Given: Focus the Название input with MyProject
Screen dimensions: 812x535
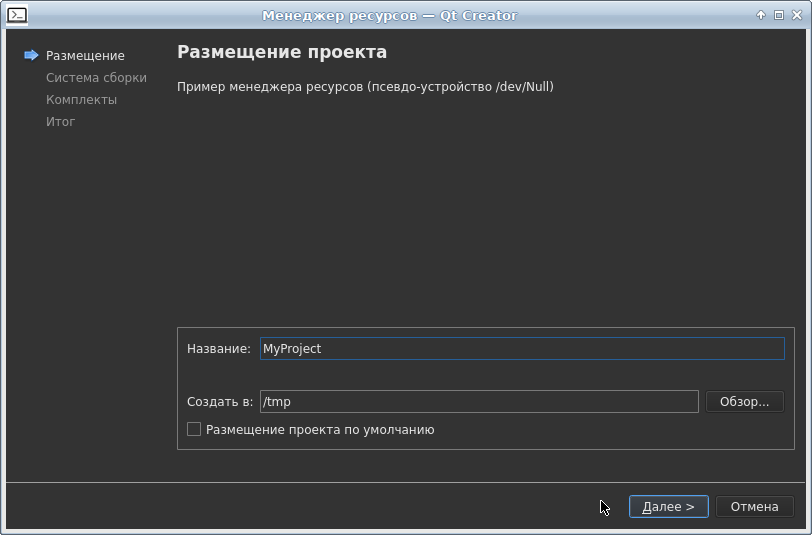Looking at the screenshot, I should coord(521,349).
